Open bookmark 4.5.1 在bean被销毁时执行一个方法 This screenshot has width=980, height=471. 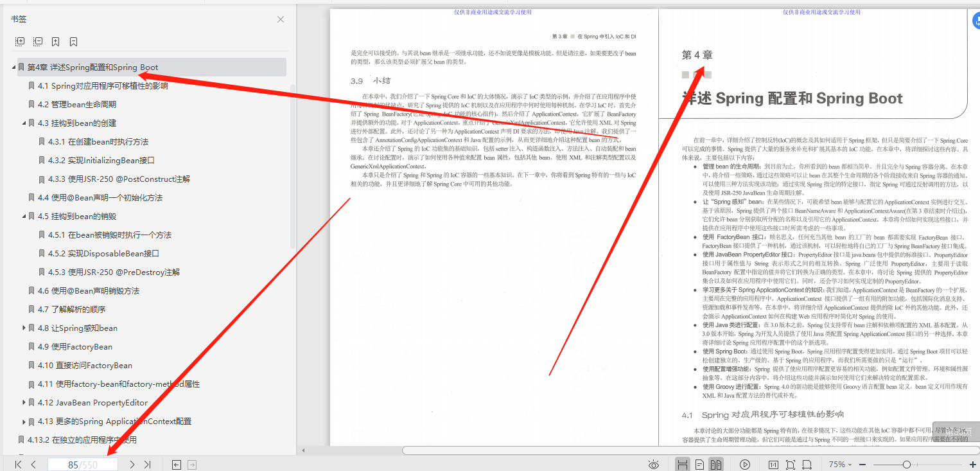click(110, 235)
